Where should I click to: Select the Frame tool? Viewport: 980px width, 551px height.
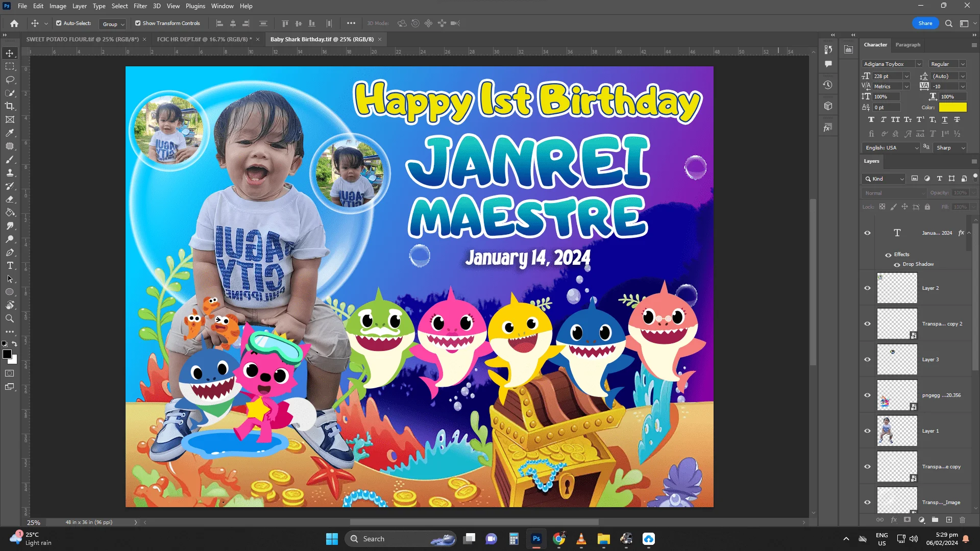[x=10, y=119]
